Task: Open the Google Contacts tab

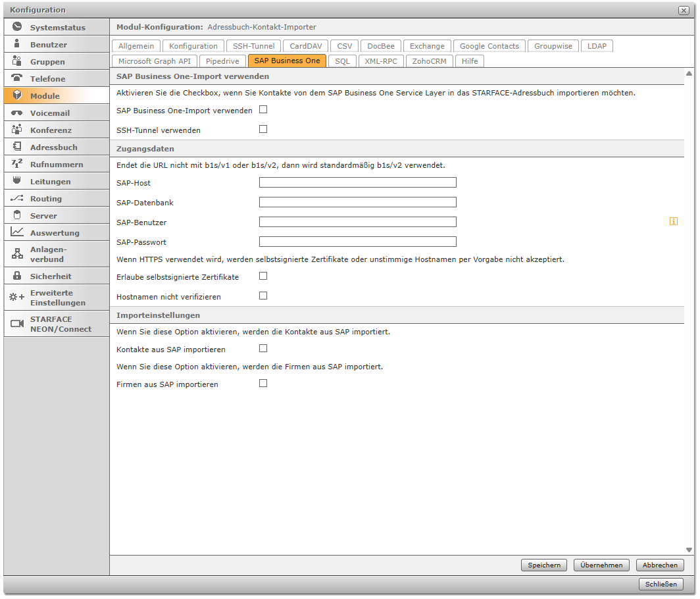Action: coord(489,46)
